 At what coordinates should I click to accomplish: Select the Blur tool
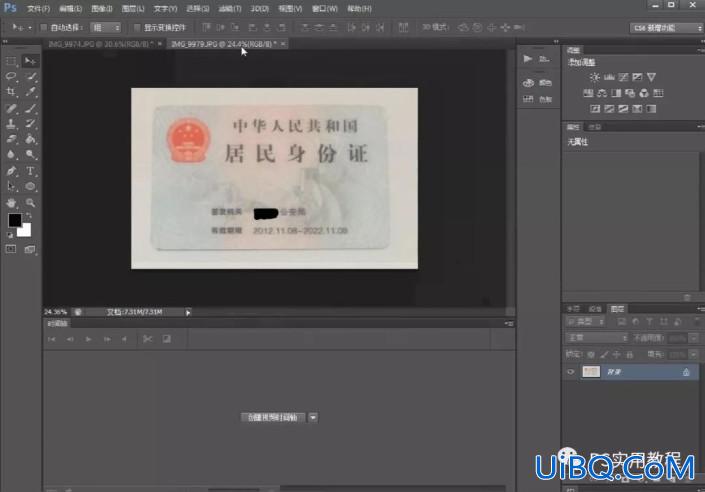(x=11, y=155)
